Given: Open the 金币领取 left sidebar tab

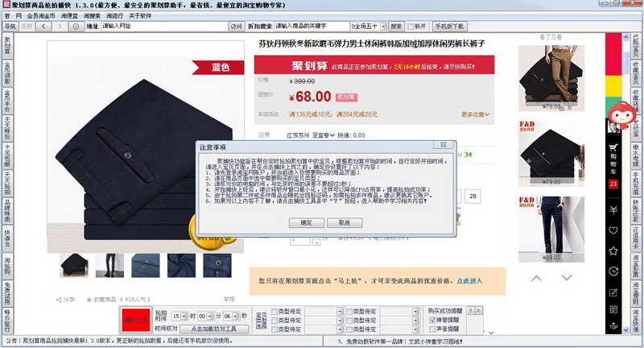Looking at the screenshot, I should (7, 72).
